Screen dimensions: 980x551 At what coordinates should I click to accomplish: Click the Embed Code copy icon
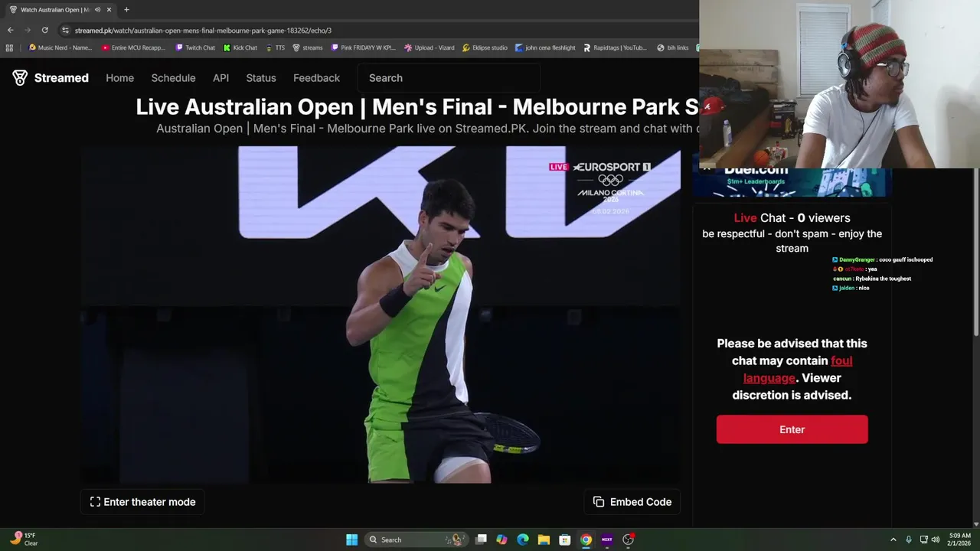pos(599,502)
